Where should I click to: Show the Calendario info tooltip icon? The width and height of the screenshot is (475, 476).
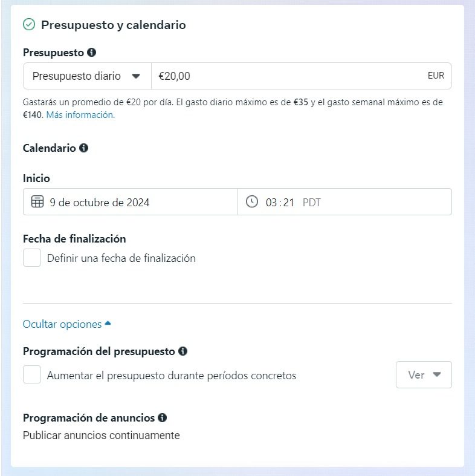[84, 148]
